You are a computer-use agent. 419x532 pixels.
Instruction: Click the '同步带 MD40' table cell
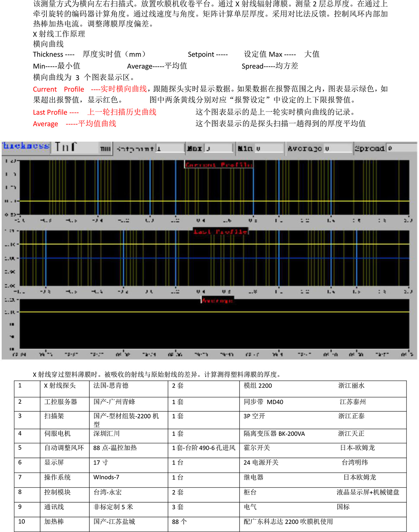click(263, 402)
